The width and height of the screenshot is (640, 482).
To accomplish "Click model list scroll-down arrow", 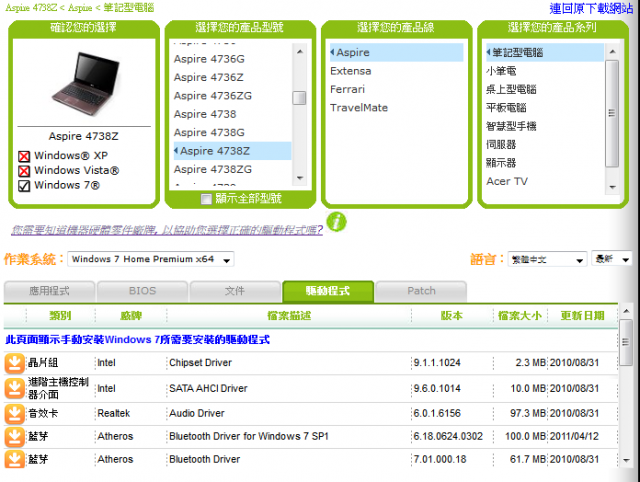I will 300,178.
